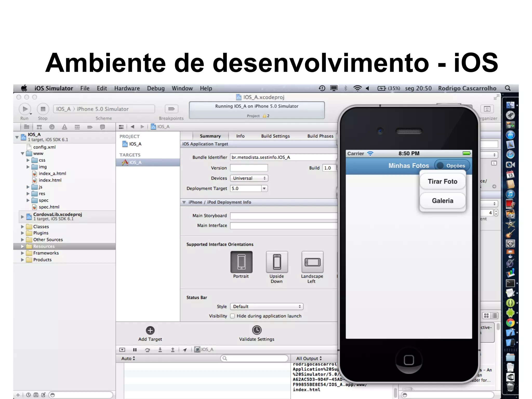Select config.xml in the project navigator
Image resolution: width=532 pixels, height=399 pixels.
(x=44, y=147)
